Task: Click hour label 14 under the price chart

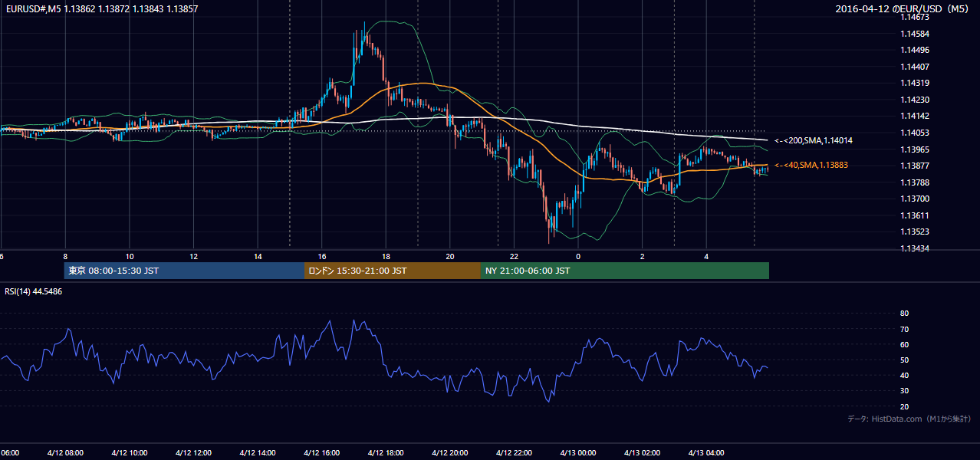Action: (x=258, y=256)
